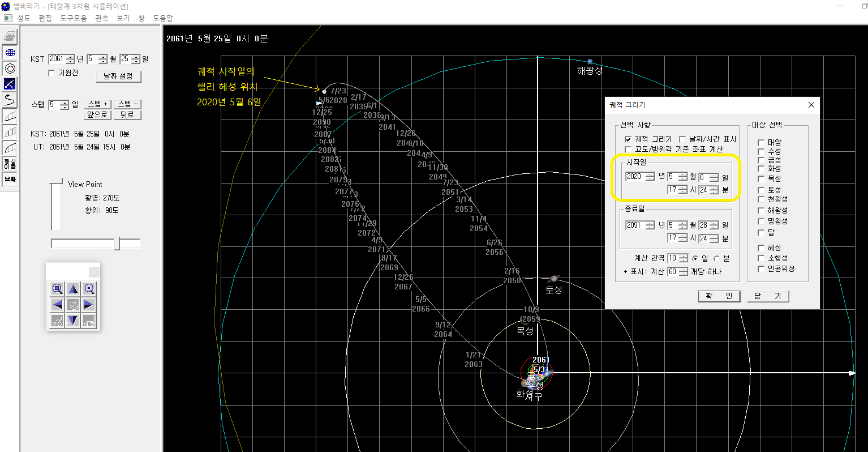
Task: Click the left arrow in navigation pad
Action: point(57,305)
